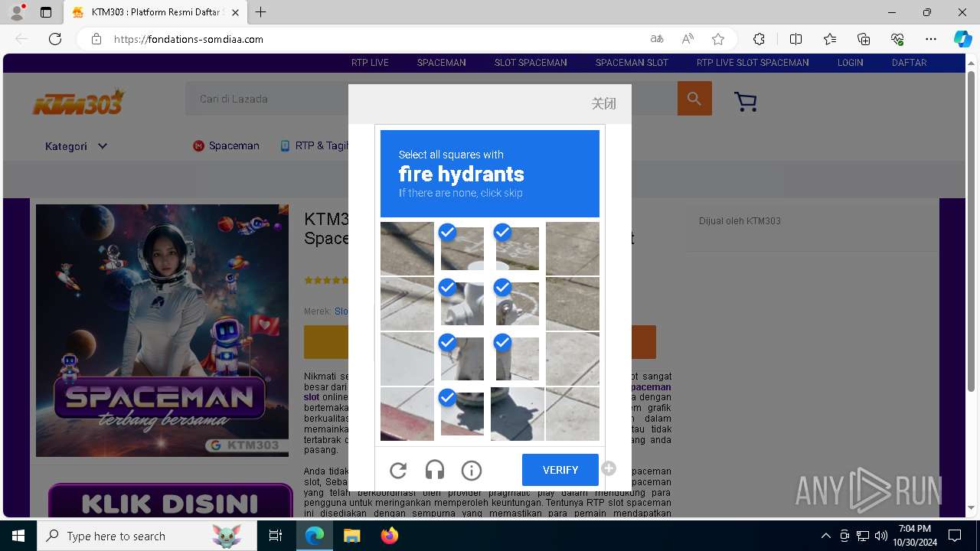Screen dimensions: 980x551
Task: Expand the Kategori dropdown
Action: pos(76,146)
